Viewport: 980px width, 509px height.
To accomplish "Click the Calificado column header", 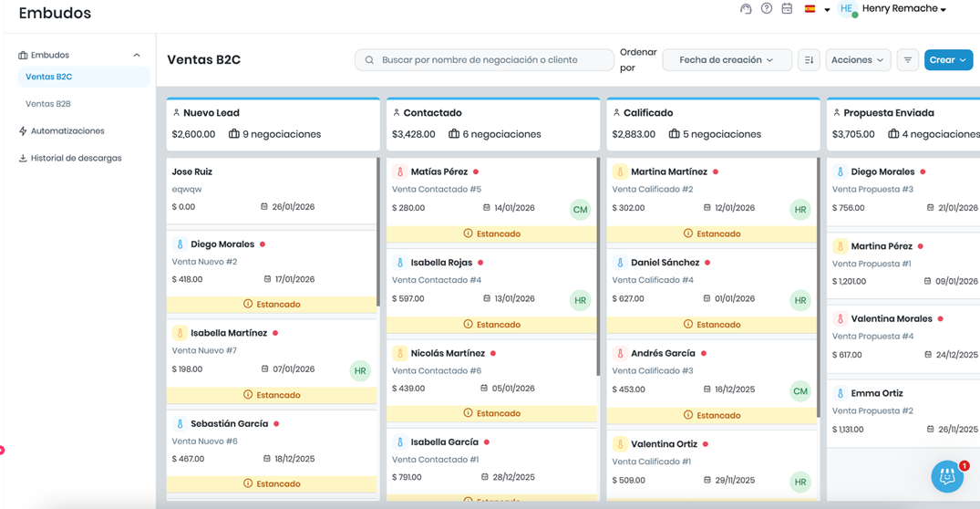I will click(713, 124).
